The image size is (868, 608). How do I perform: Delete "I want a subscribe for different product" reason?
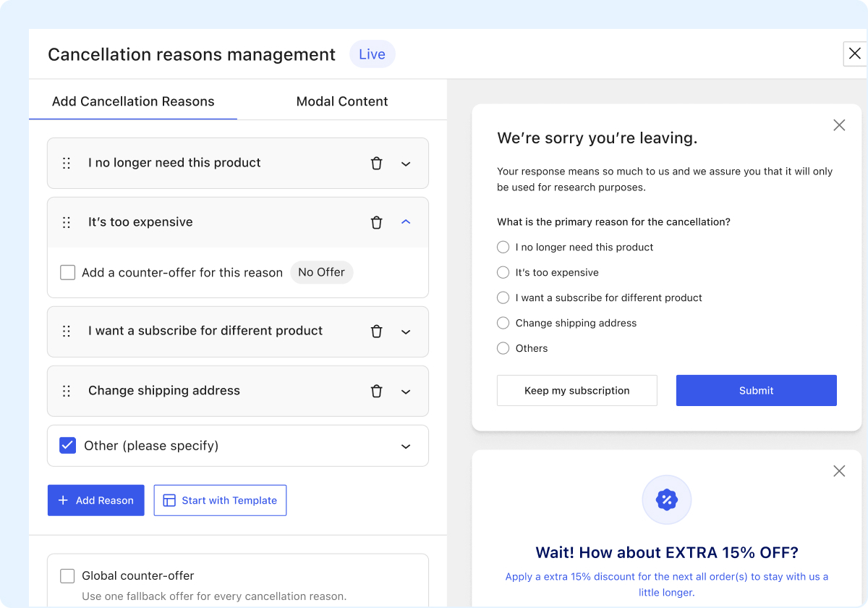(376, 331)
